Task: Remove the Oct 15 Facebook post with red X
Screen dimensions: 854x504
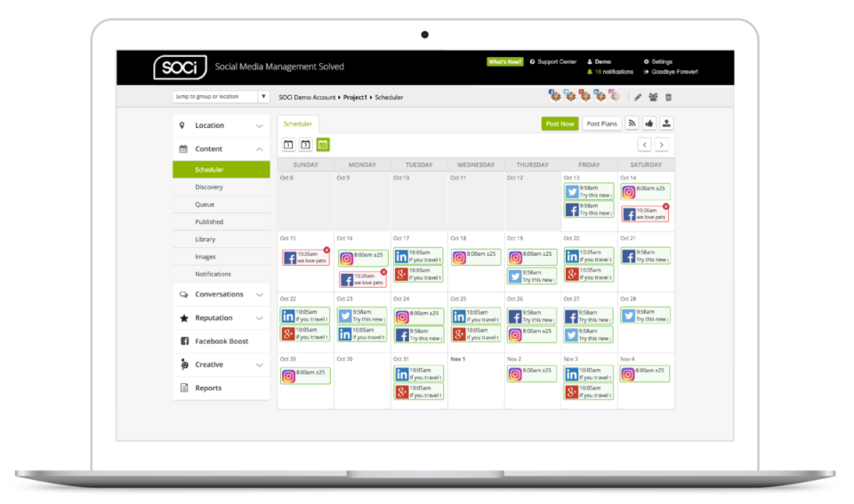Action: tap(326, 251)
